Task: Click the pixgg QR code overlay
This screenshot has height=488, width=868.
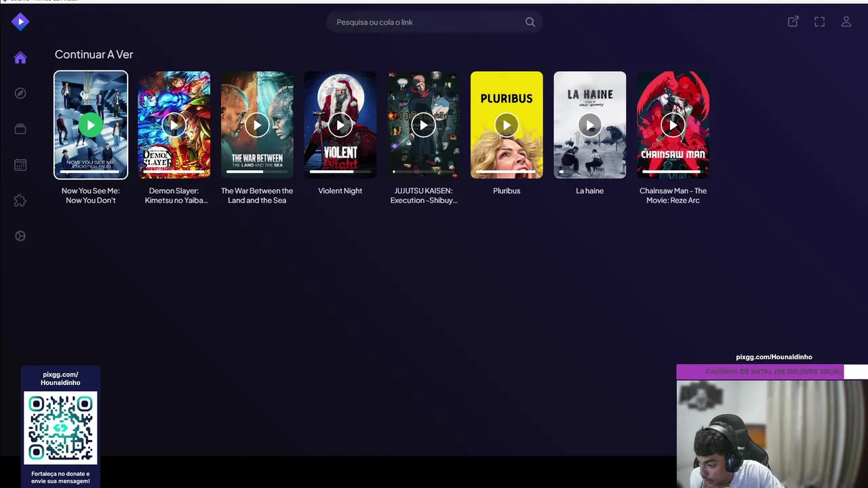Action: [60, 428]
